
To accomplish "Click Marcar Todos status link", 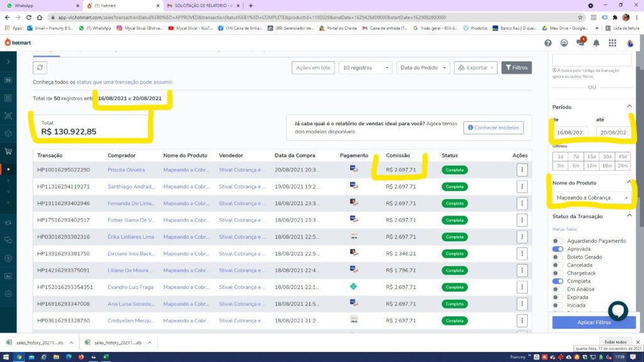I will point(564,229).
